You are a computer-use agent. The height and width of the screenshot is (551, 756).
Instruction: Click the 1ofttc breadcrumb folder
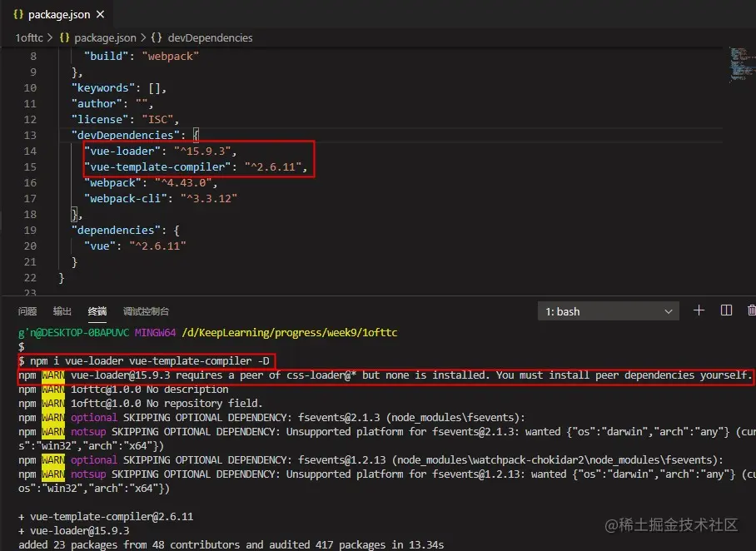coord(29,37)
